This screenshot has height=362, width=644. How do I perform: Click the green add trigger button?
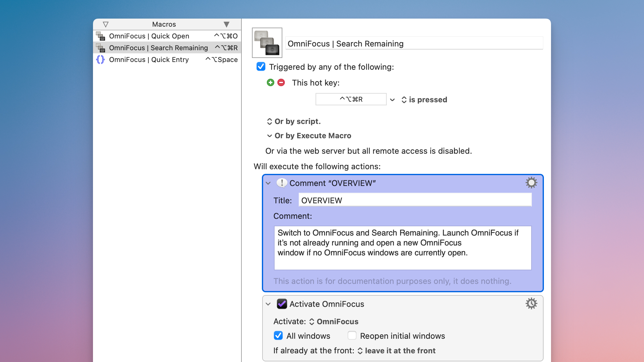pos(271,82)
